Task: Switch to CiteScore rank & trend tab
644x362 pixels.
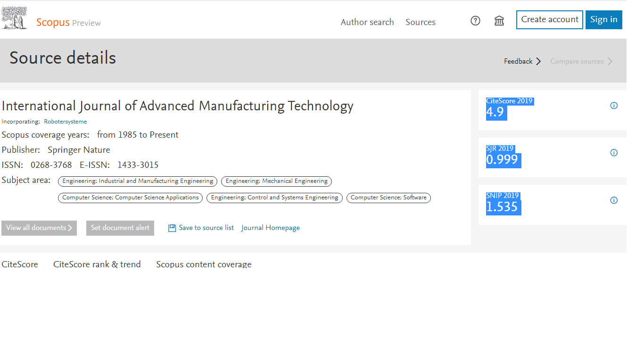Action: tap(97, 264)
